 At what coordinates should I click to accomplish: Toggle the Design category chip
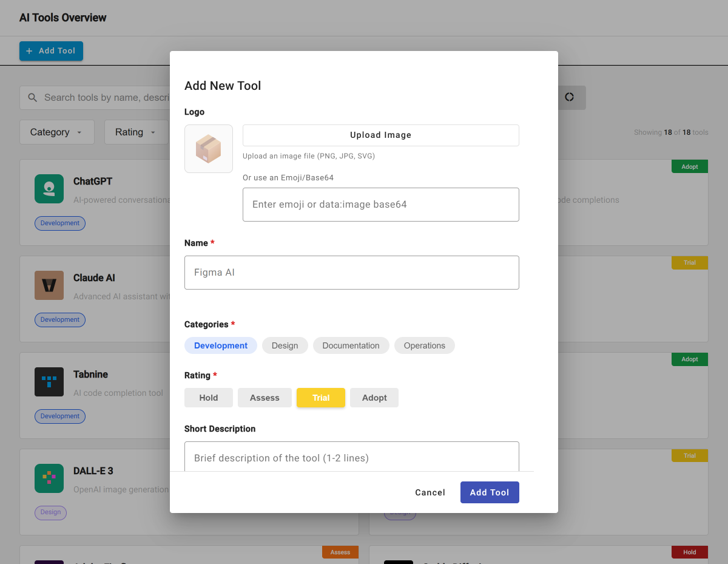click(x=285, y=345)
